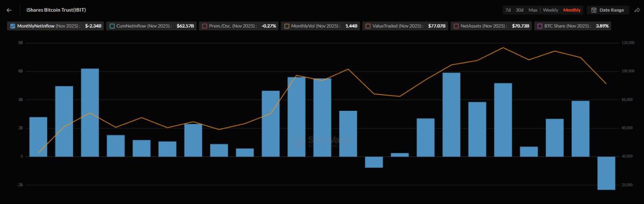Select the Monthly interval tab
The image size is (644, 204).
pos(572,10)
